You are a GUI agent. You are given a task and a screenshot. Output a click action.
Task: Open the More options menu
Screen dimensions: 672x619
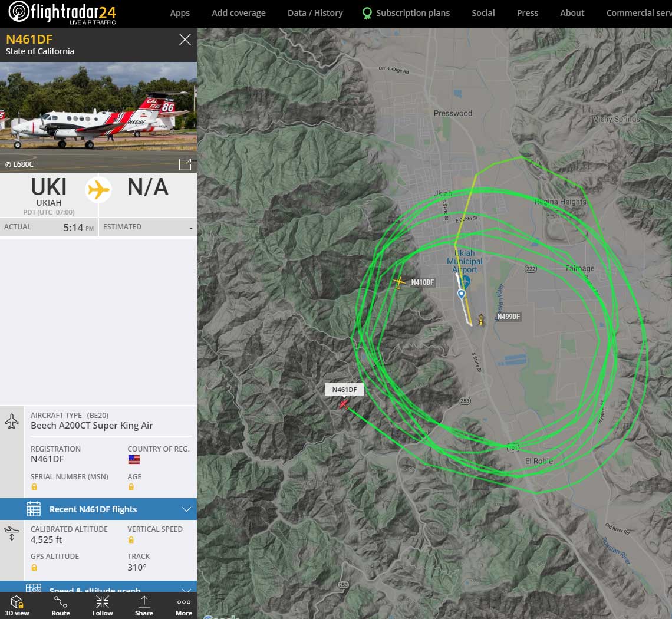click(184, 605)
